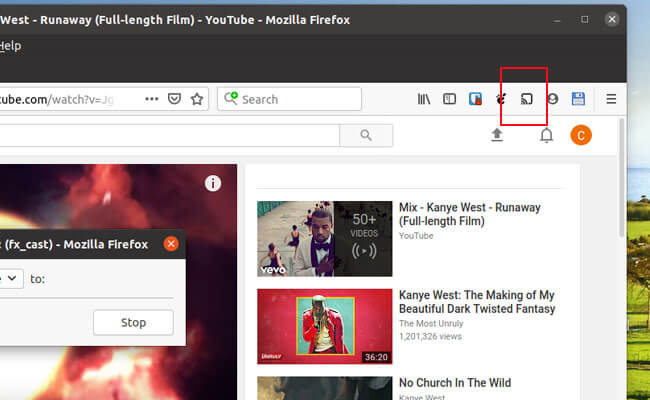650x400 pixels.
Task: Click the Greasemonkey extension icon
Action: pos(501,99)
